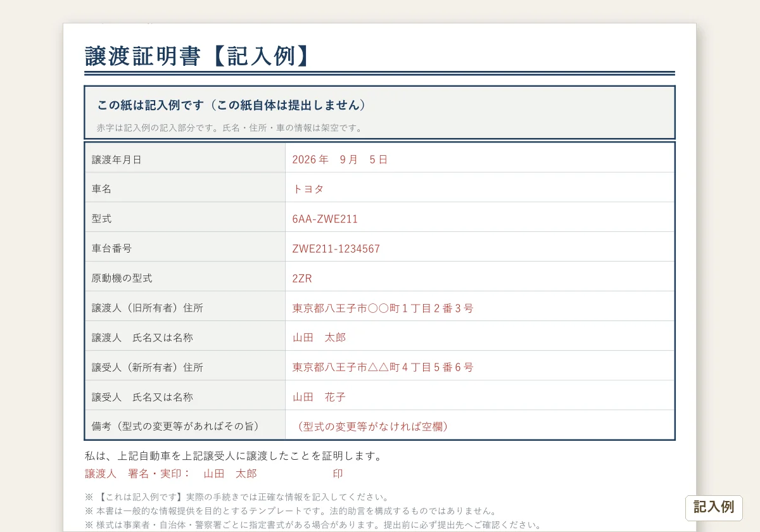Viewport: 760px width, 532px height.
Task: Click the remark (型式の変更等がなければ空欄)
Action: [x=372, y=427]
